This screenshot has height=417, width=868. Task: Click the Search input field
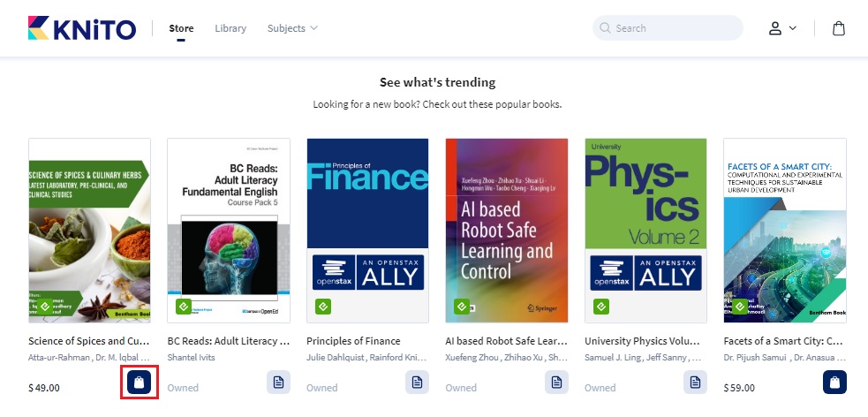(676, 28)
